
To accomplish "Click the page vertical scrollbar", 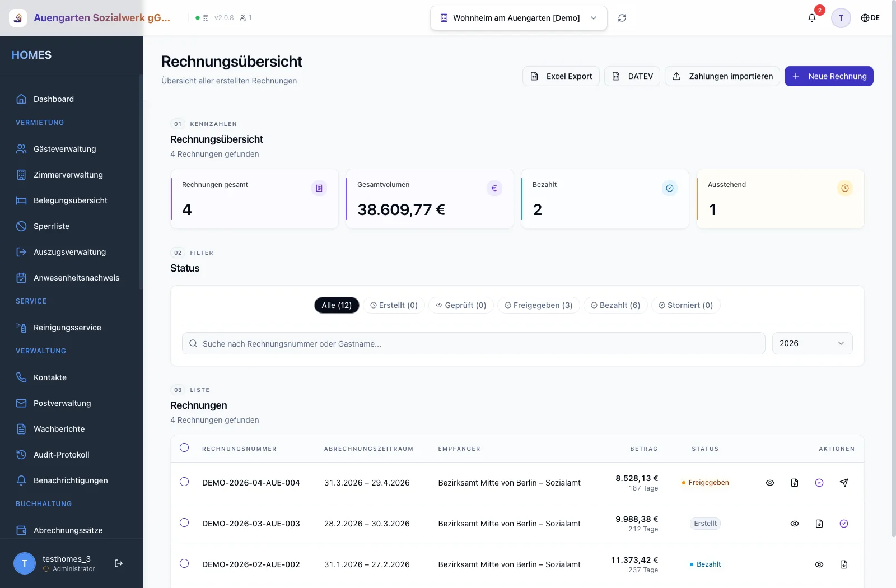I will coord(893,269).
